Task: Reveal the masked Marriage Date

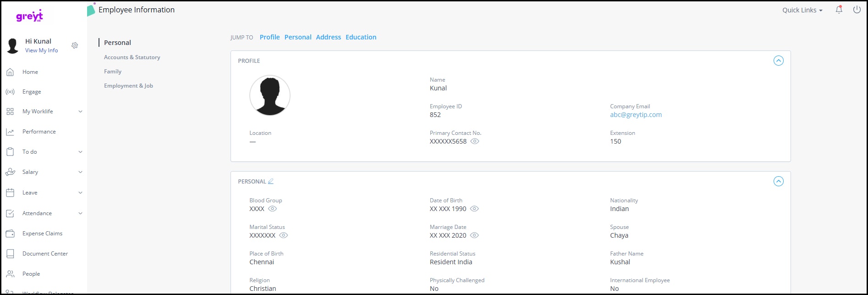Action: pyautogui.click(x=475, y=235)
